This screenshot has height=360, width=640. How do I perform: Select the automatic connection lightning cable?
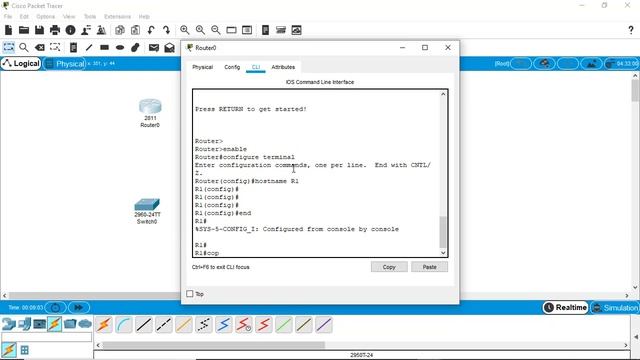(x=104, y=325)
